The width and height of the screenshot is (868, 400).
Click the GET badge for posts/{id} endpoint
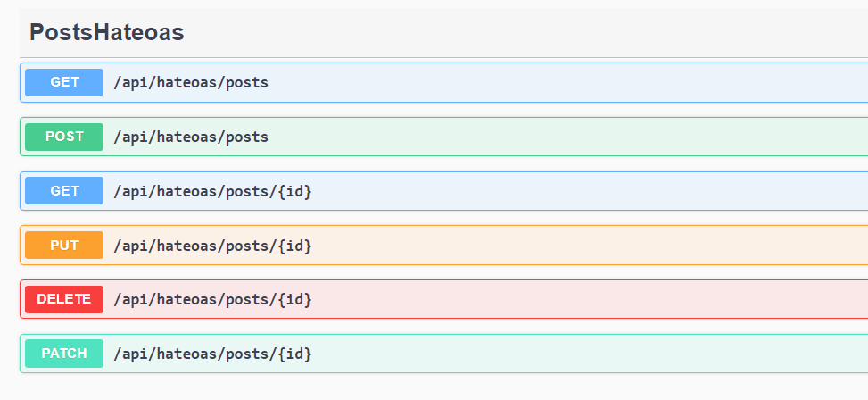64,191
